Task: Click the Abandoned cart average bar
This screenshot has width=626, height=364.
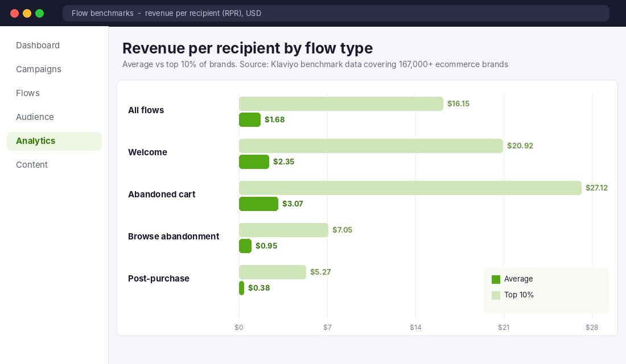Action: pos(259,204)
